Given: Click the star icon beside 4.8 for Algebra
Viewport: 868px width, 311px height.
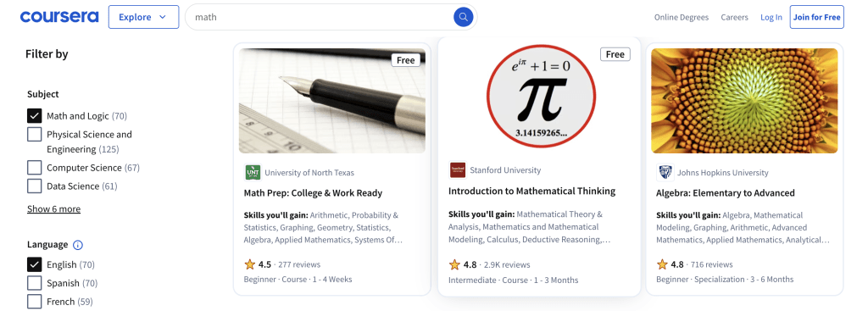Looking at the screenshot, I should point(662,264).
